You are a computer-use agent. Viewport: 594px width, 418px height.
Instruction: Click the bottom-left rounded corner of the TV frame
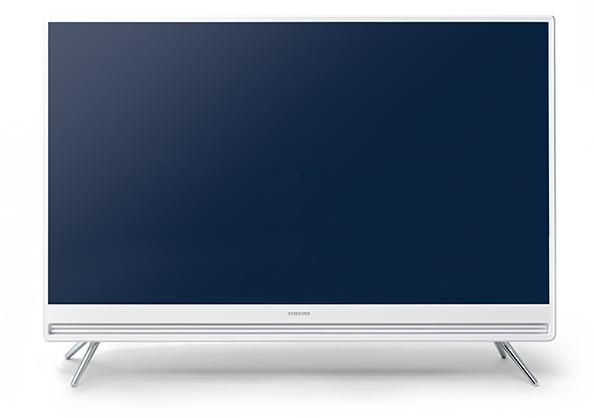[x=47, y=337]
